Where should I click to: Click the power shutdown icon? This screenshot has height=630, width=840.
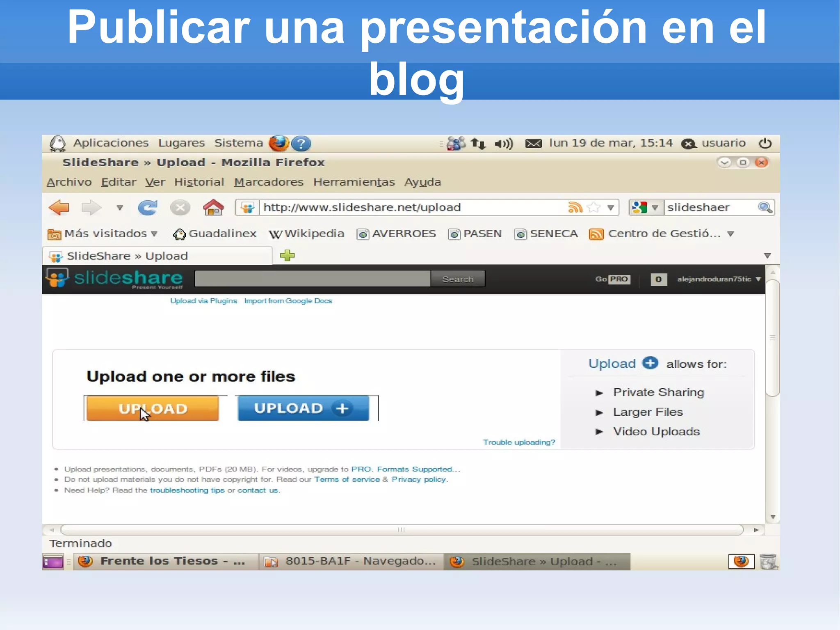tap(765, 143)
